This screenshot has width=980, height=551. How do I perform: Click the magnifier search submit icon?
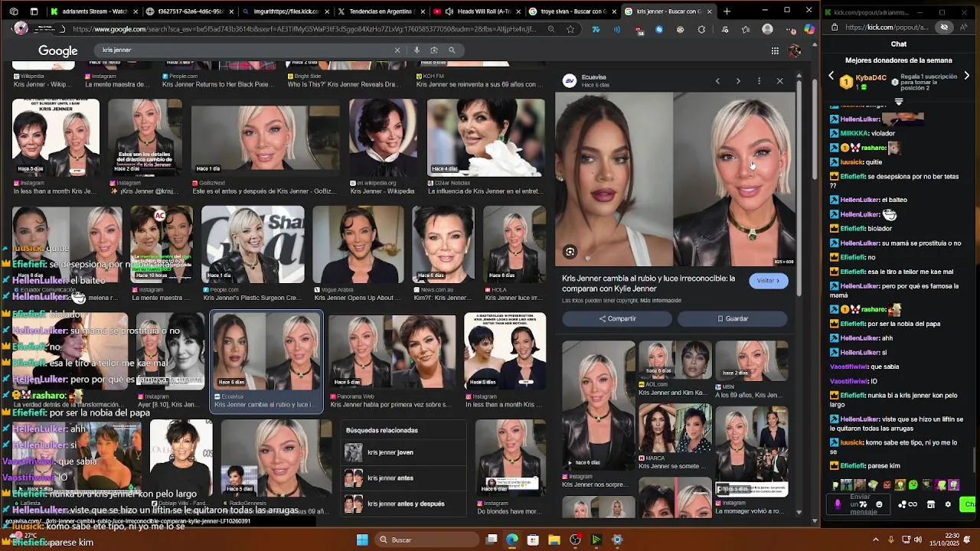(x=452, y=50)
